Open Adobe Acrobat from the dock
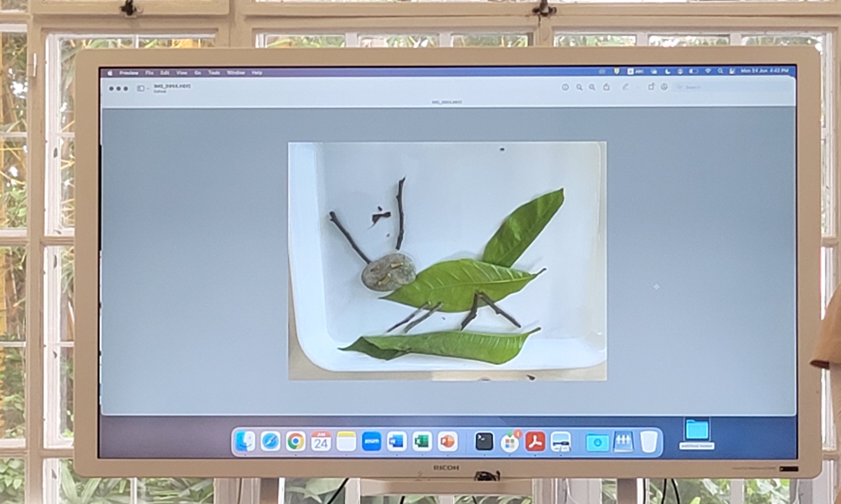The height and width of the screenshot is (504, 841). click(x=535, y=442)
